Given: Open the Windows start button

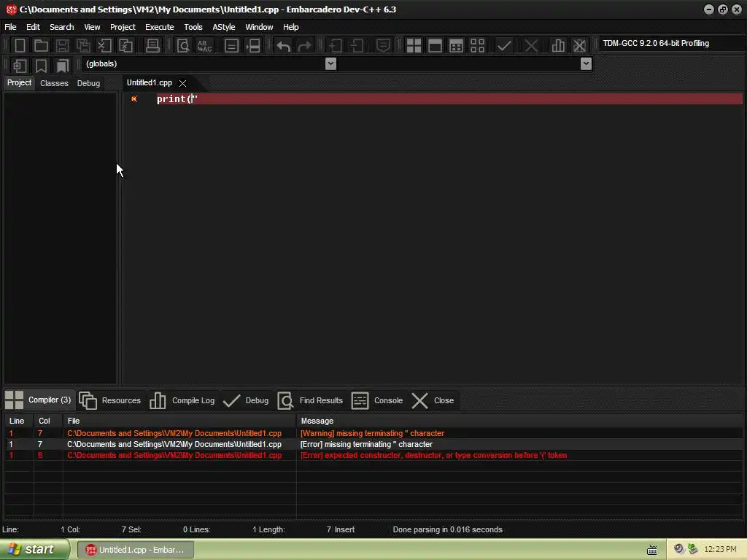Looking at the screenshot, I should click(34, 550).
